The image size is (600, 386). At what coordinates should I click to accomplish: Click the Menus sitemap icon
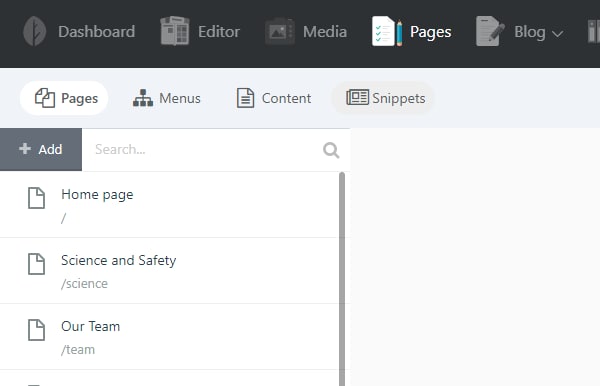click(x=143, y=98)
